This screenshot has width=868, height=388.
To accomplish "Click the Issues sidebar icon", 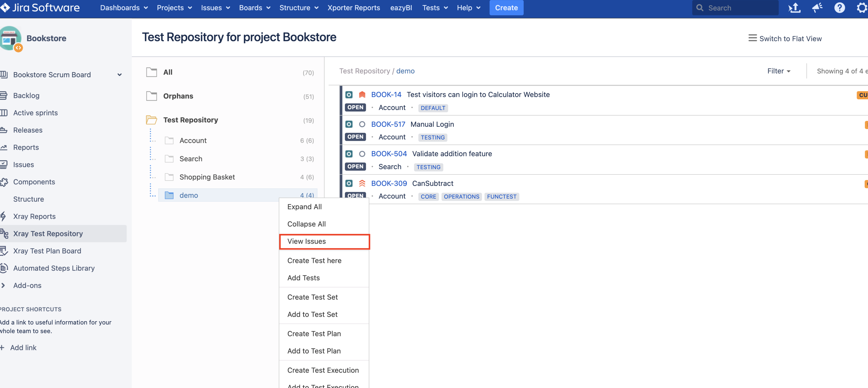I will (x=3, y=165).
